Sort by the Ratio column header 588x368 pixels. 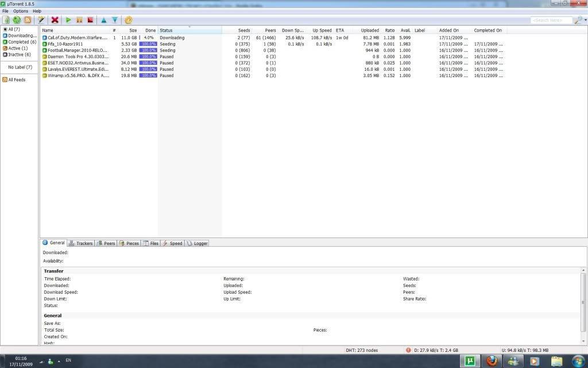[x=389, y=30]
